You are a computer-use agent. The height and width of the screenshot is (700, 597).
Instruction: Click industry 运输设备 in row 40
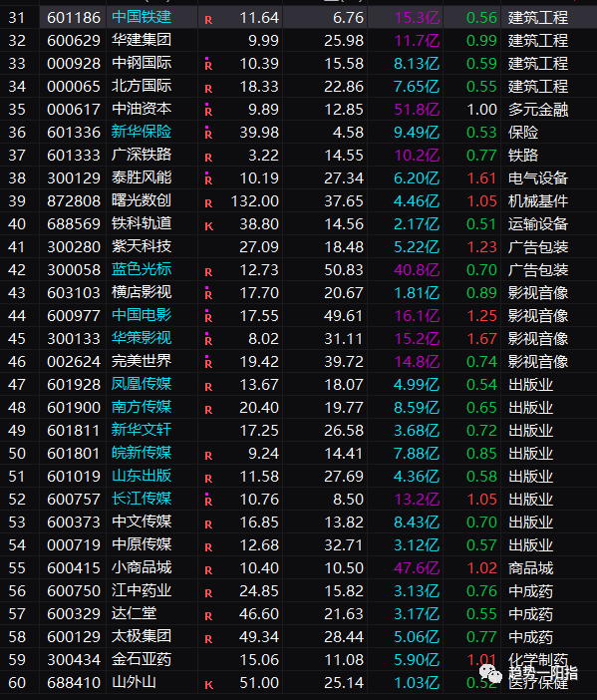click(538, 224)
